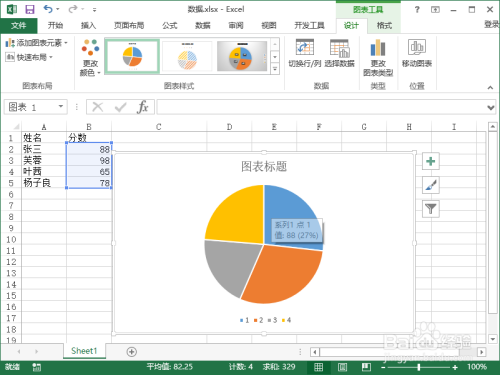The height and width of the screenshot is (375, 500).
Task: Select the dark gray pie chart style thumbnail
Action: (242, 56)
